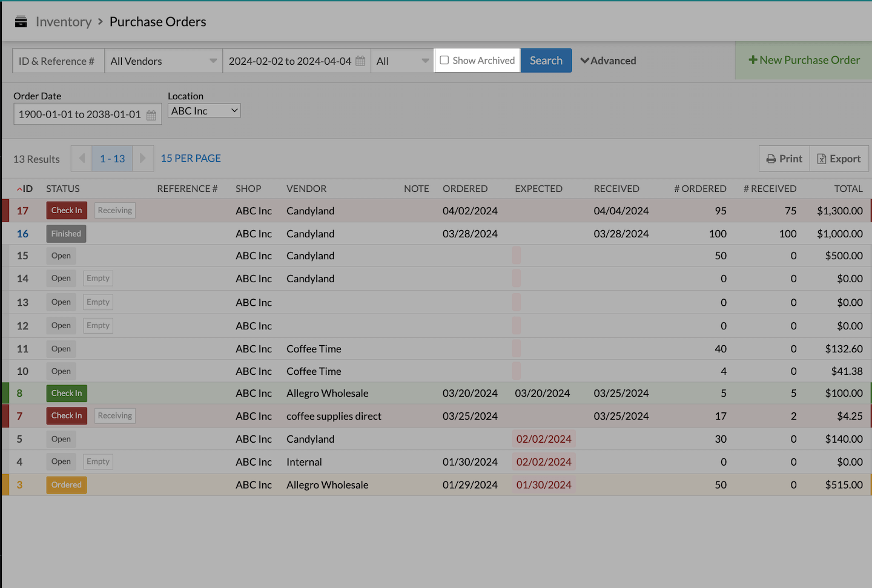Expand the Advanced search options

[608, 61]
